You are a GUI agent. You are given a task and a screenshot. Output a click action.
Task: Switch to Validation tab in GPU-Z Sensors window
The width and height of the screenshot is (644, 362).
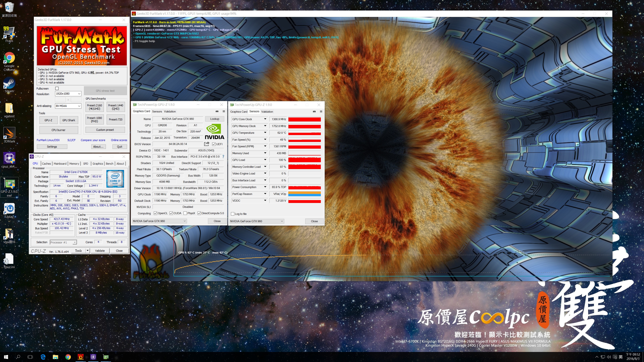[x=267, y=112]
